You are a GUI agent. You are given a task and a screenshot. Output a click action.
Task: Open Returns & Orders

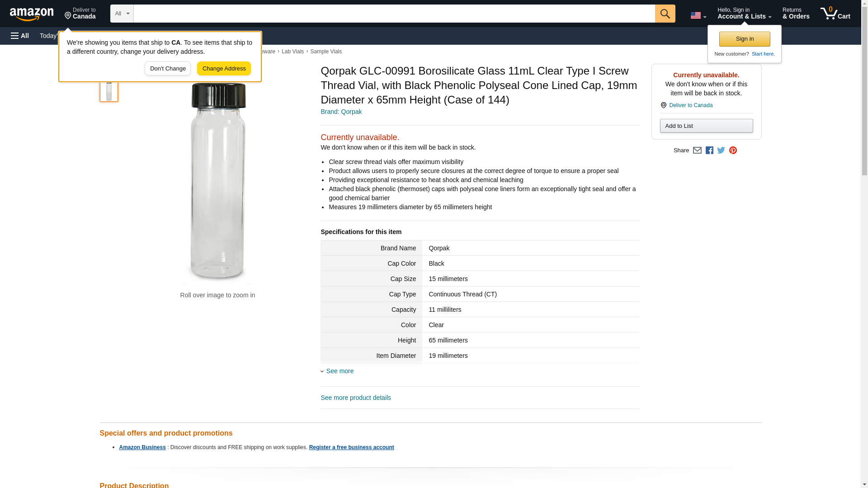coord(796,14)
